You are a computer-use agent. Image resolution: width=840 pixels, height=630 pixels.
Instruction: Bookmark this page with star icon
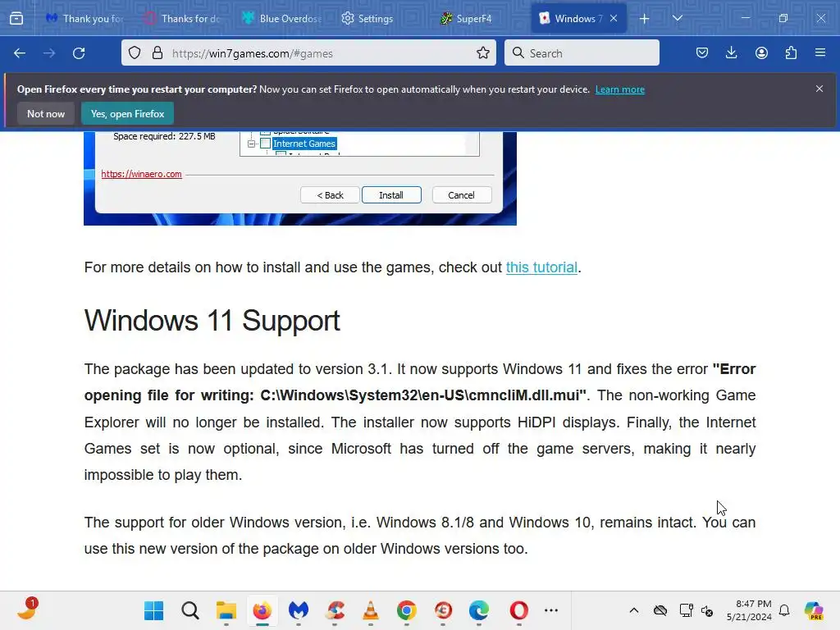pyautogui.click(x=482, y=53)
